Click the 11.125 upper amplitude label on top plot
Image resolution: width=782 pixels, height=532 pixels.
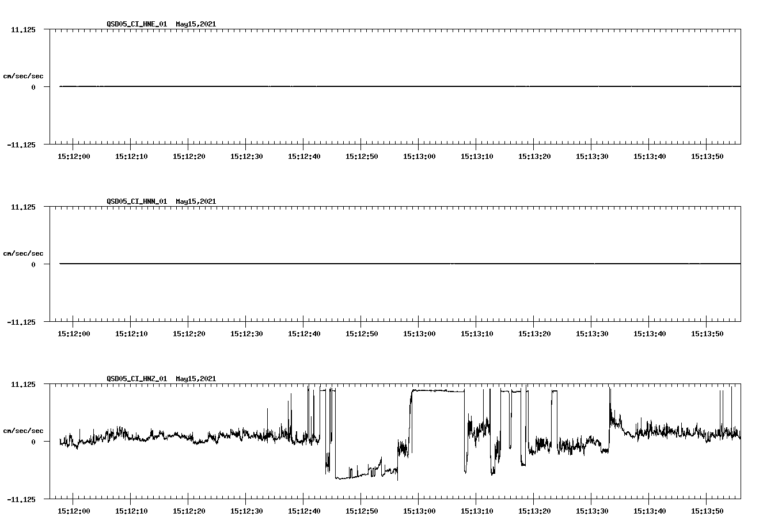pos(24,28)
